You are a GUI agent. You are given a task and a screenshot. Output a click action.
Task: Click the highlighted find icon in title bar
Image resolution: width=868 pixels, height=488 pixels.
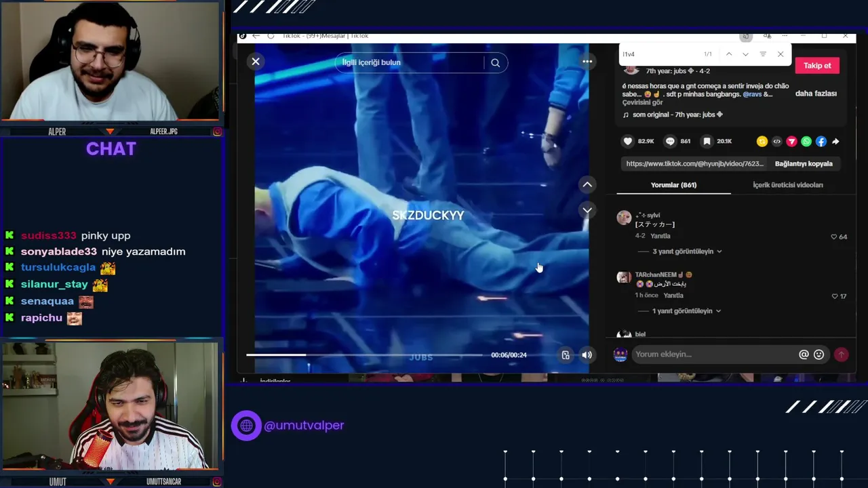point(746,36)
